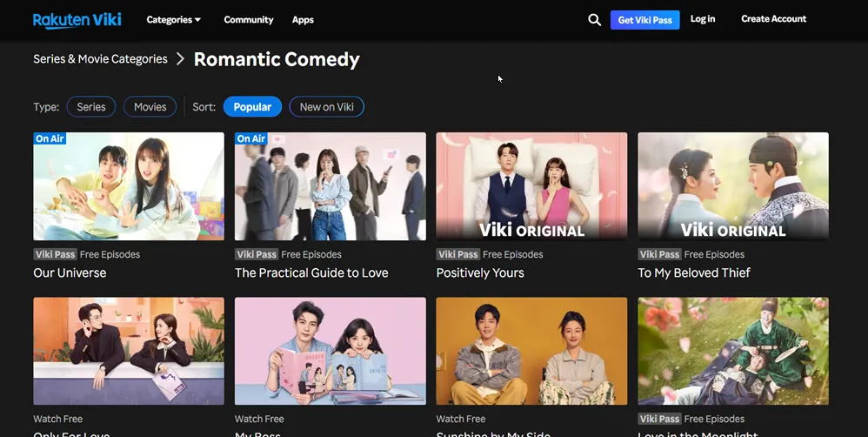Click the Log in link
Viewport: 868px width, 437px height.
703,19
